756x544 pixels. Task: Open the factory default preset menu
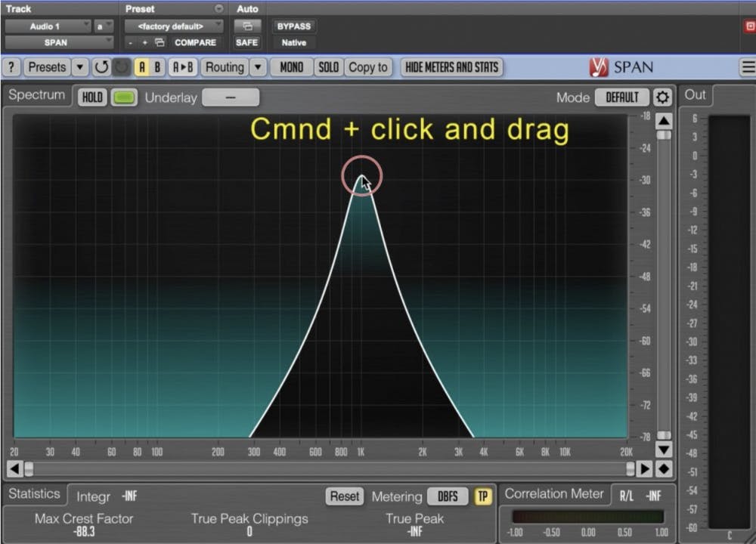[x=174, y=26]
